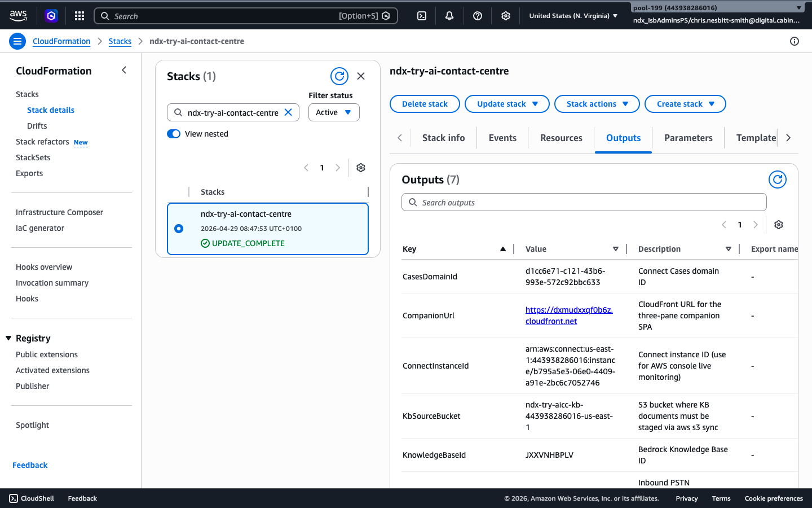Click the purple hexagon console shortcut icon
This screenshot has width=812, height=508.
pyautogui.click(x=51, y=16)
